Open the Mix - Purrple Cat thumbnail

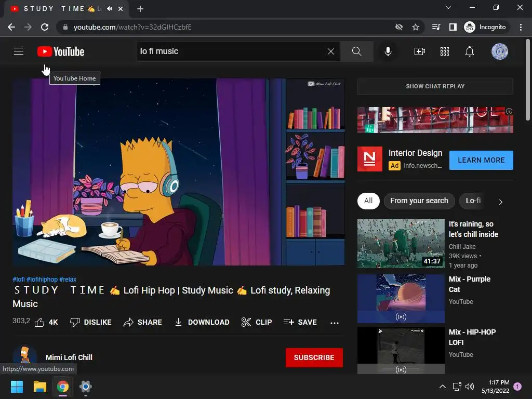click(401, 299)
